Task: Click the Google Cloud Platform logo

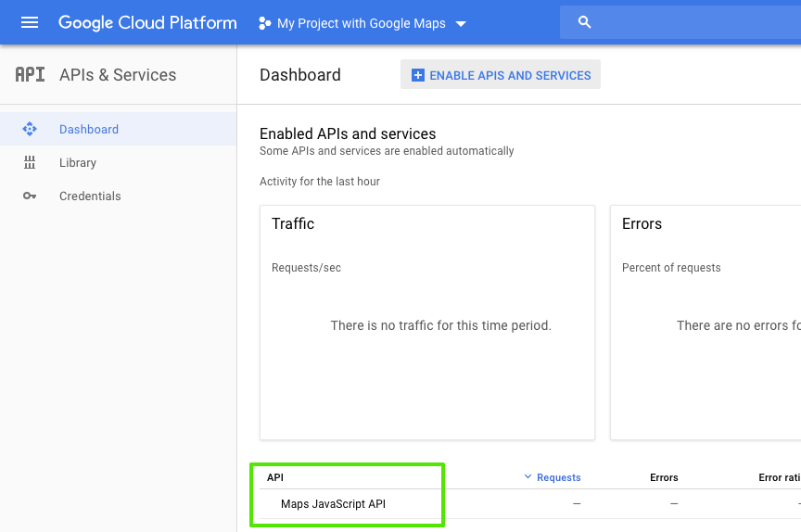Action: (147, 23)
